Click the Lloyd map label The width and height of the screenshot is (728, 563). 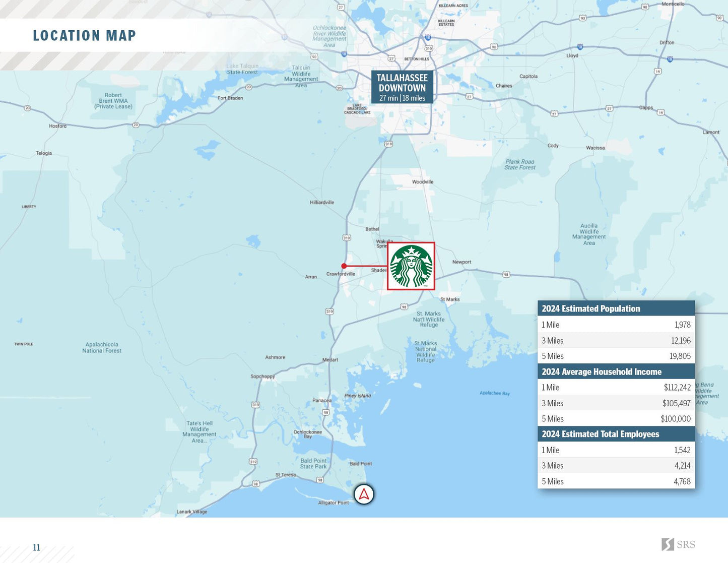pos(572,56)
